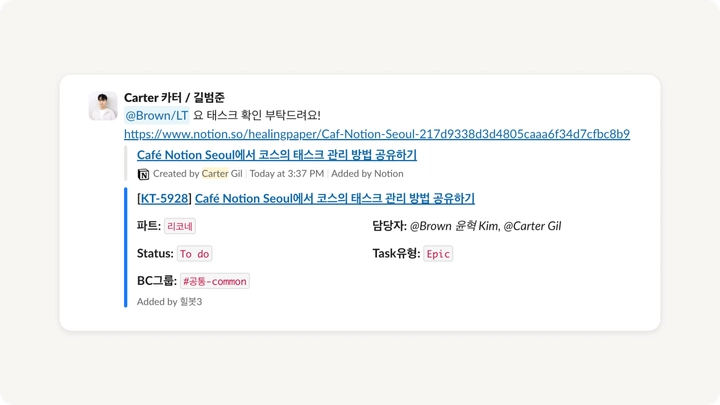Image resolution: width=720 pixels, height=405 pixels.
Task: Open the Café Notion Seoul preview title link
Action: pyautogui.click(x=276, y=155)
